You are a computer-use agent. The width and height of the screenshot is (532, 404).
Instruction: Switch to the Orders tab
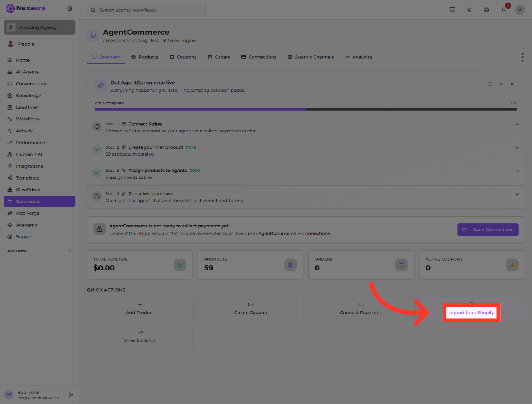[219, 57]
